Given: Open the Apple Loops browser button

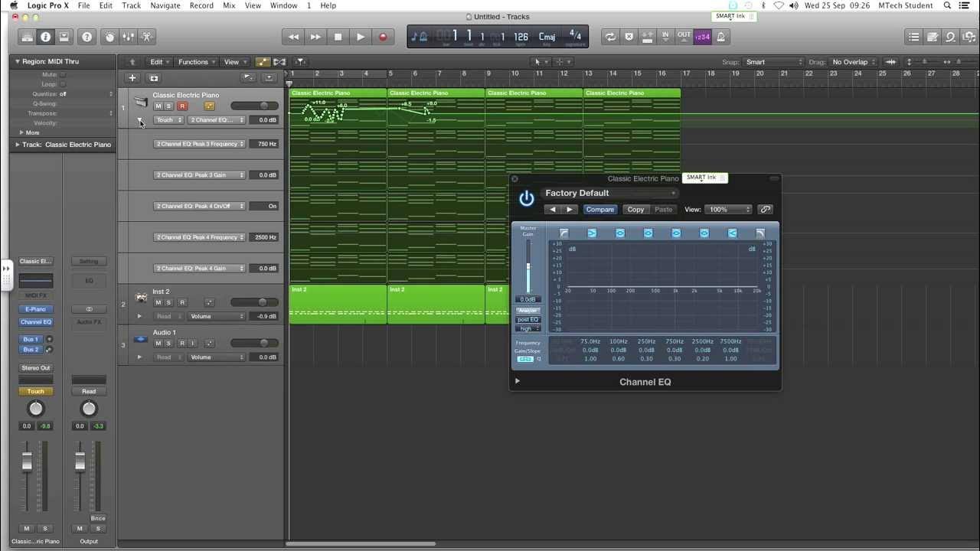Looking at the screenshot, I should point(951,37).
